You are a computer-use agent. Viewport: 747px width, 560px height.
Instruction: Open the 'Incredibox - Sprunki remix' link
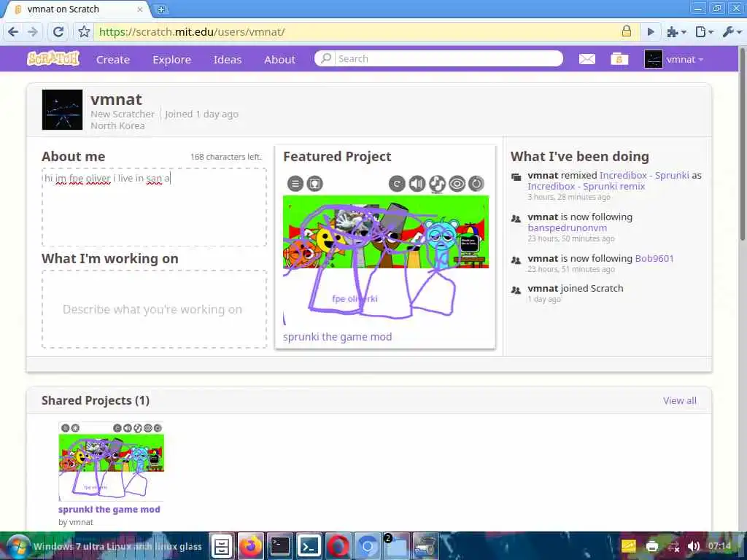(586, 186)
